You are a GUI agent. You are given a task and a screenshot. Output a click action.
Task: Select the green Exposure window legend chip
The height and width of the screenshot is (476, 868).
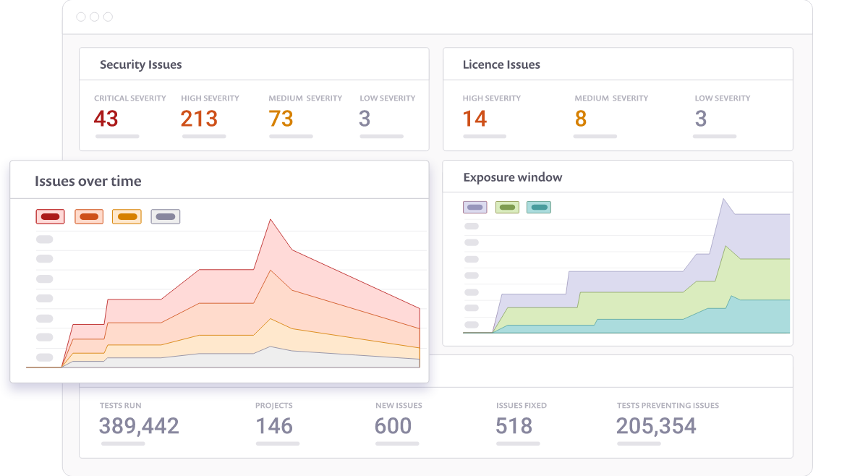(506, 207)
